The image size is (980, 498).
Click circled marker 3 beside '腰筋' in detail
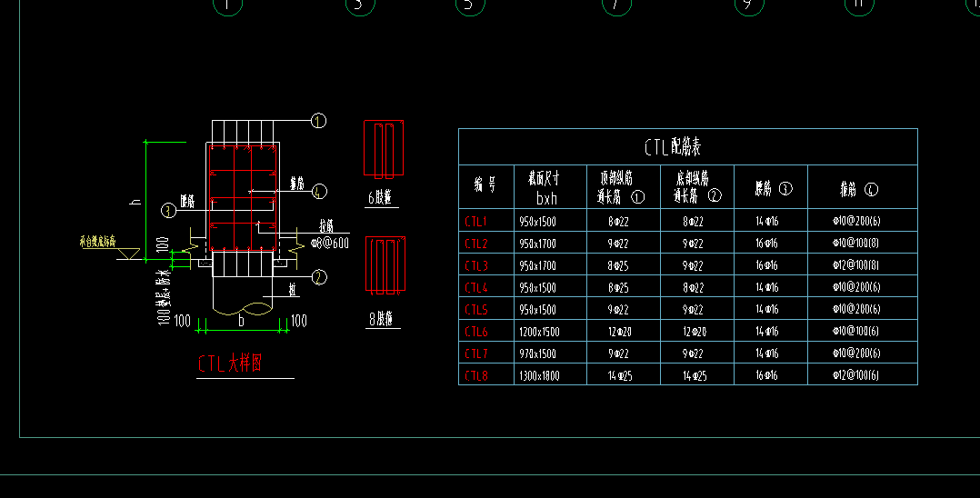click(169, 211)
